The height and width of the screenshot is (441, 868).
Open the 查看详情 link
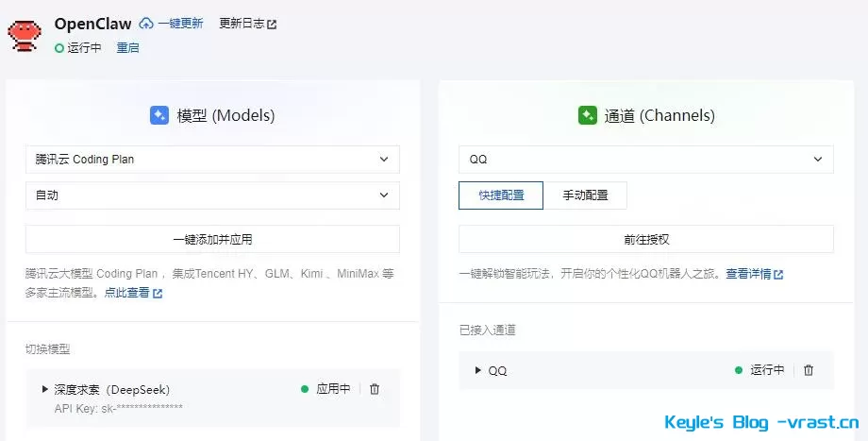pyautogui.click(x=748, y=274)
